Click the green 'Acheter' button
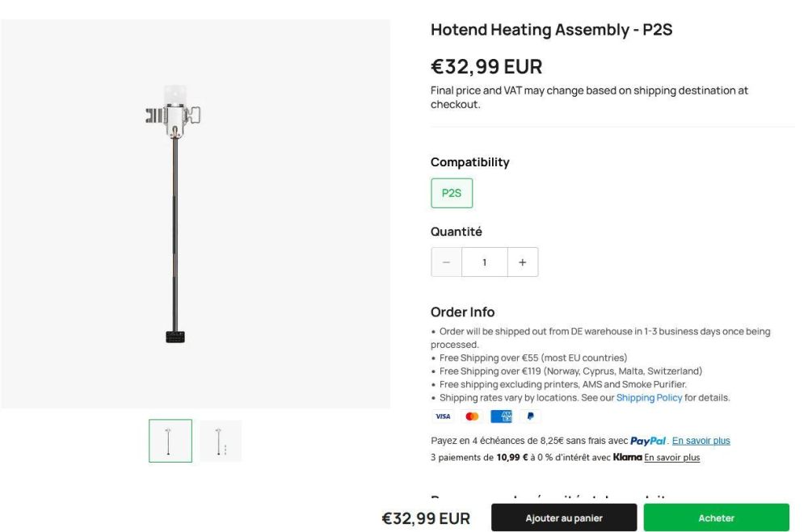This screenshot has height=532, width=808. 716,517
